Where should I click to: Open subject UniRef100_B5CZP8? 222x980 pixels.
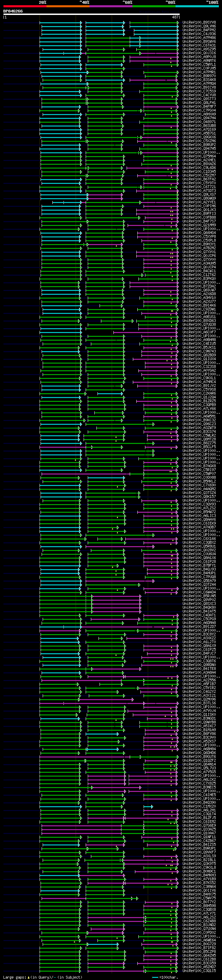click(x=199, y=951)
